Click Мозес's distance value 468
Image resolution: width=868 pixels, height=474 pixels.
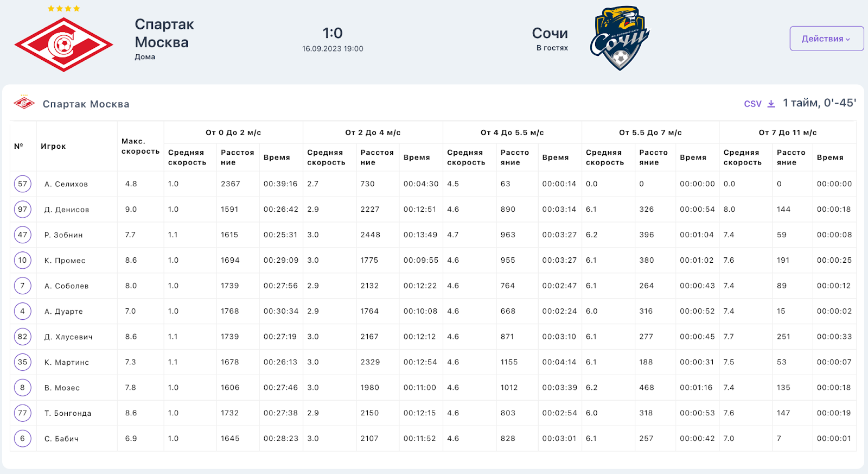(647, 388)
